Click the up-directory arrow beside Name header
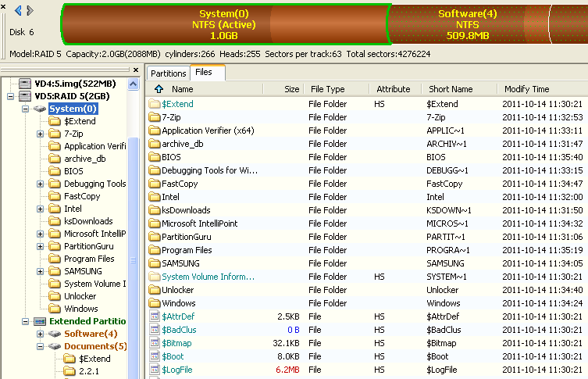This screenshot has width=588, height=379. coord(159,89)
